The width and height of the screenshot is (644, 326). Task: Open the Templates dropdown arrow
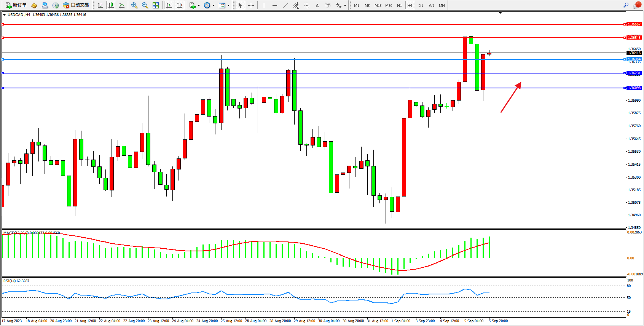pyautogui.click(x=228, y=6)
